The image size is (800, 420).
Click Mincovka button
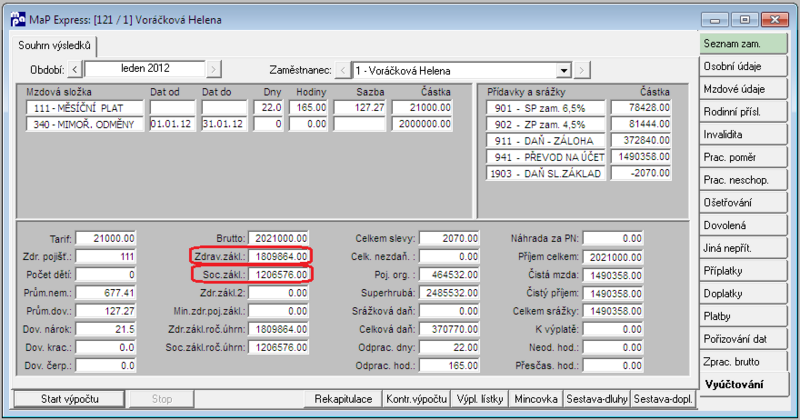(536, 399)
